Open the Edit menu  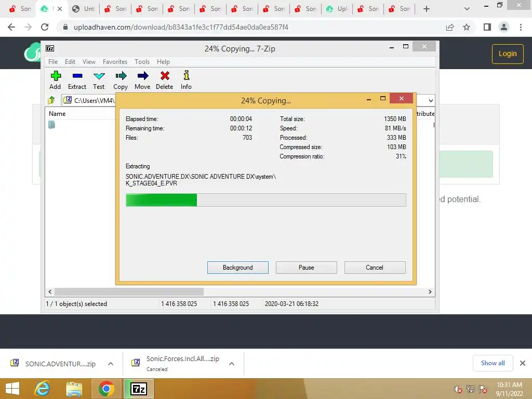tap(70, 62)
